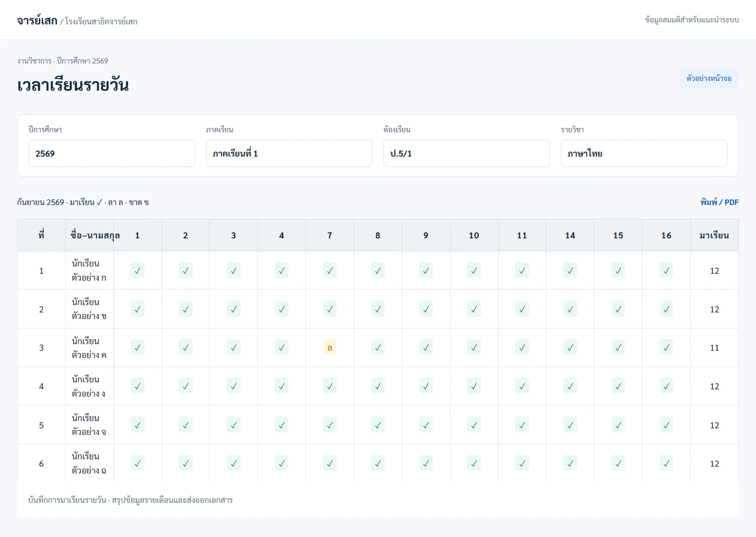Click the ชื่อ–นามสกุล column header

(90, 235)
